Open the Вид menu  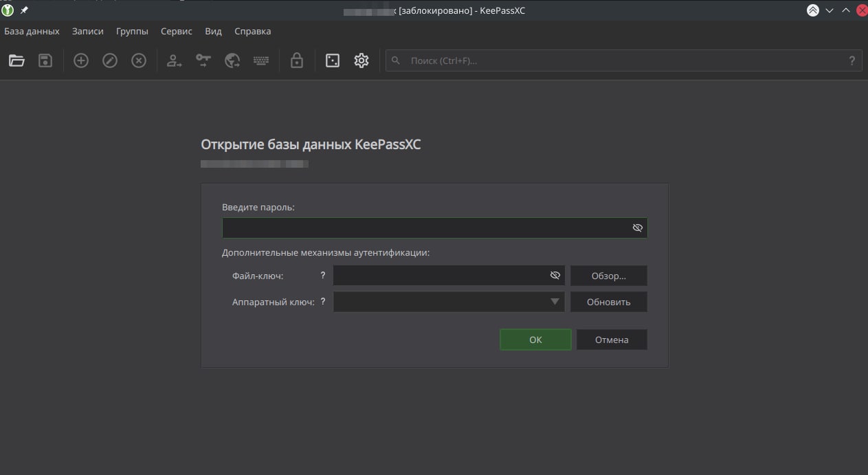[213, 31]
